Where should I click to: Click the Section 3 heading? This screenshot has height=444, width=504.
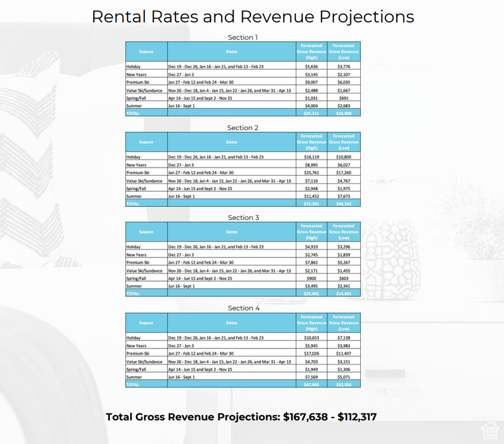coord(243,218)
